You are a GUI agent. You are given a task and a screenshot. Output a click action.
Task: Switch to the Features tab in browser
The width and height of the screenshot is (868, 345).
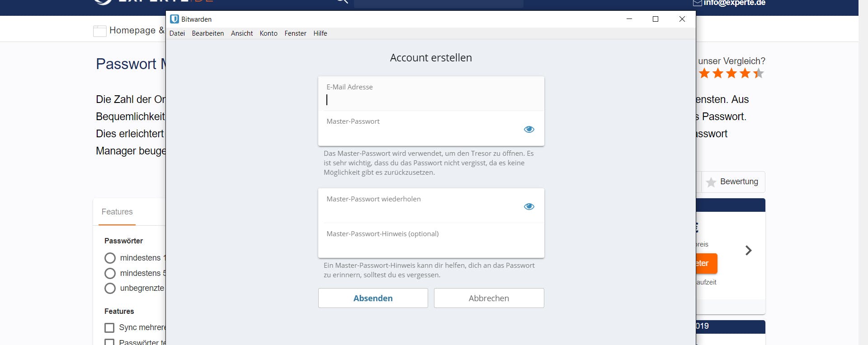pos(117,212)
